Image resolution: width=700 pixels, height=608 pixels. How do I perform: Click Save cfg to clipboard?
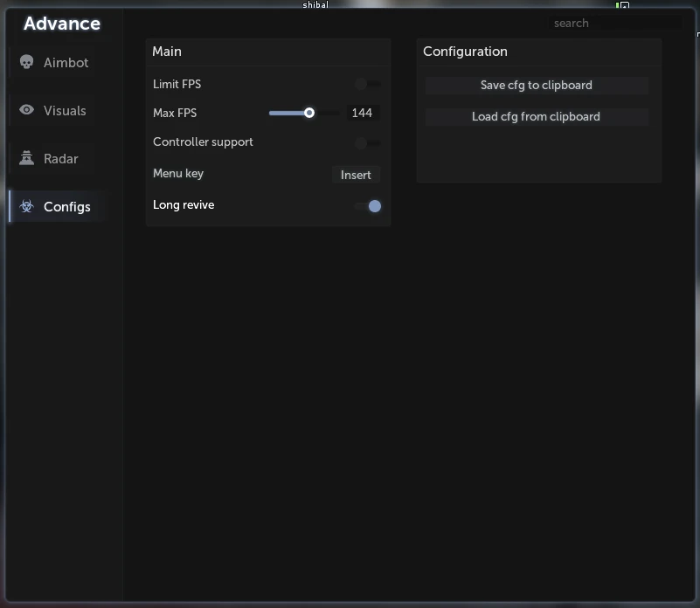(x=537, y=86)
